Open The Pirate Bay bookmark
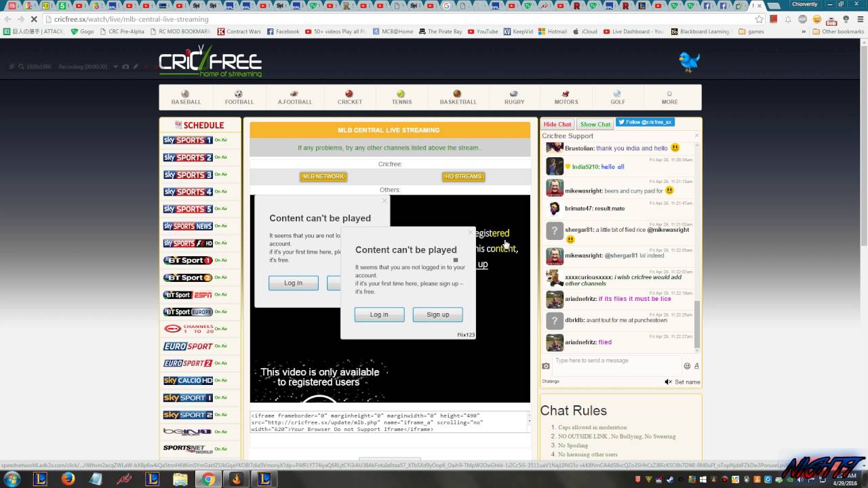 pyautogui.click(x=440, y=31)
